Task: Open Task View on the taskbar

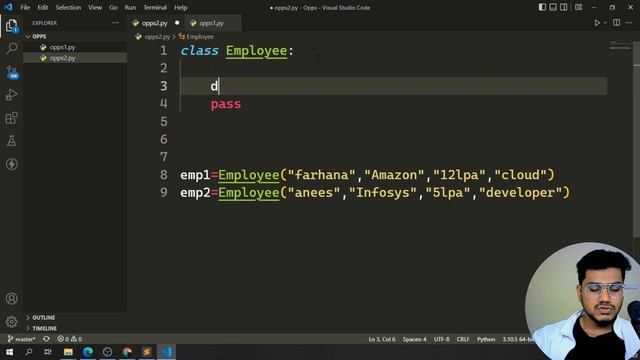Action: (48, 352)
